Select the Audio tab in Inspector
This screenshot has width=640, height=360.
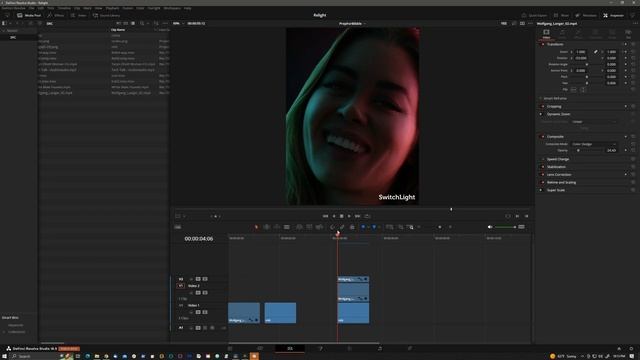point(562,33)
